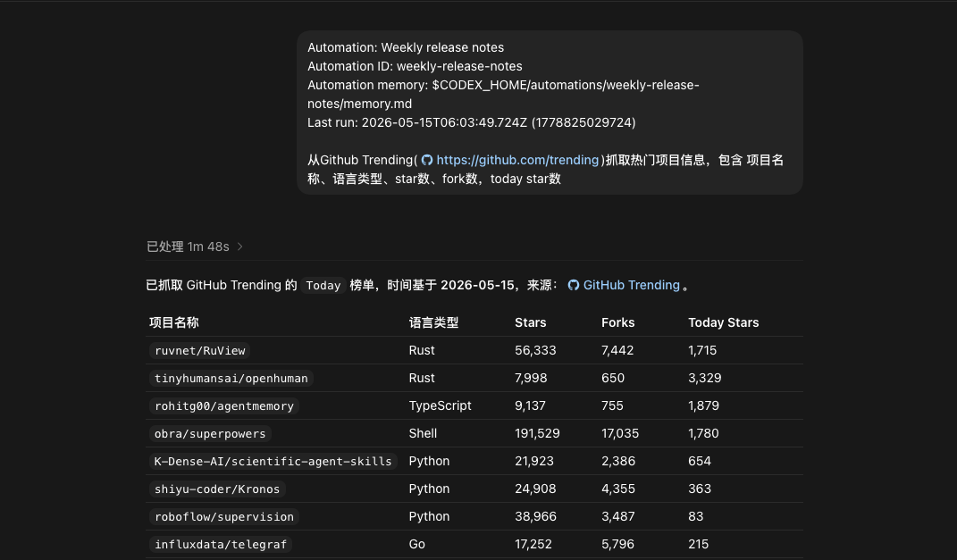Select the shiyu-coder/Kronos project name
Screen dimensions: 957x560
coord(216,489)
